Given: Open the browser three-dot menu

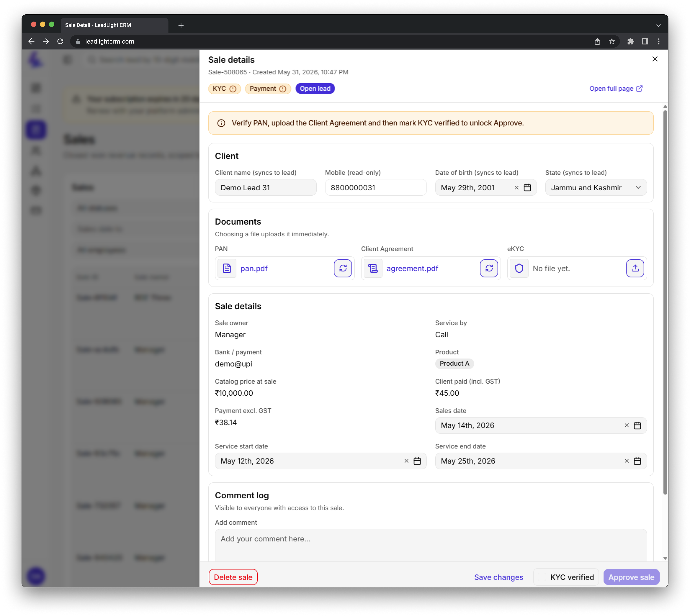Looking at the screenshot, I should [x=659, y=41].
